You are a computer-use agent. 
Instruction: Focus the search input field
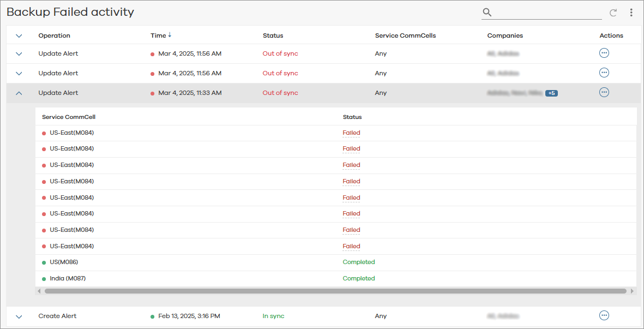pyautogui.click(x=547, y=13)
